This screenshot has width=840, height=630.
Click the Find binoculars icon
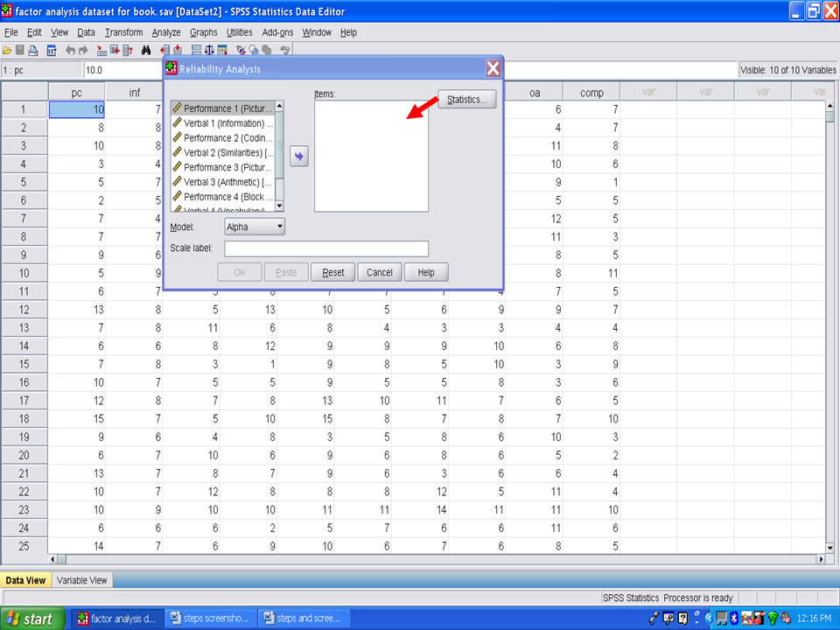pyautogui.click(x=146, y=51)
